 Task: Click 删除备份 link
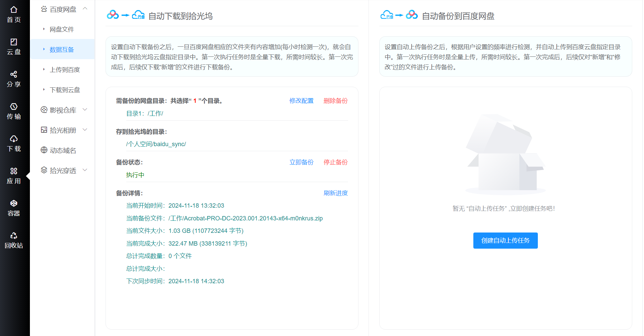[335, 101]
